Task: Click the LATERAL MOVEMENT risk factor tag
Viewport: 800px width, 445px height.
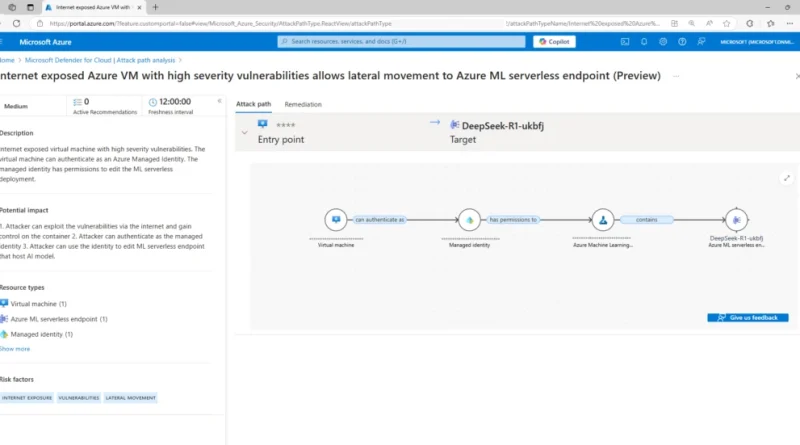Action: 131,398
